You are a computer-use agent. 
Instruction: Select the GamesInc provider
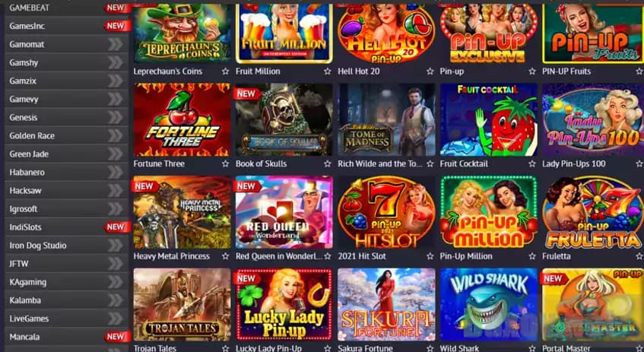click(x=66, y=26)
